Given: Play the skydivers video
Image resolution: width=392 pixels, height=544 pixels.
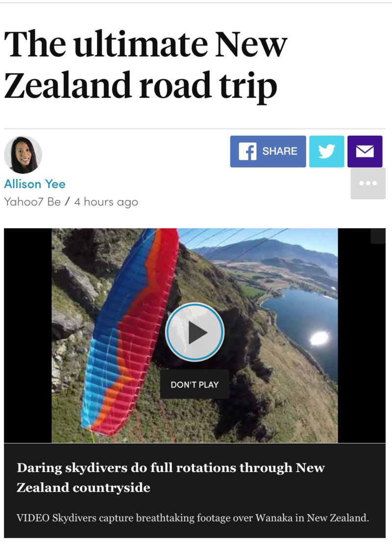Looking at the screenshot, I should pyautogui.click(x=195, y=332).
